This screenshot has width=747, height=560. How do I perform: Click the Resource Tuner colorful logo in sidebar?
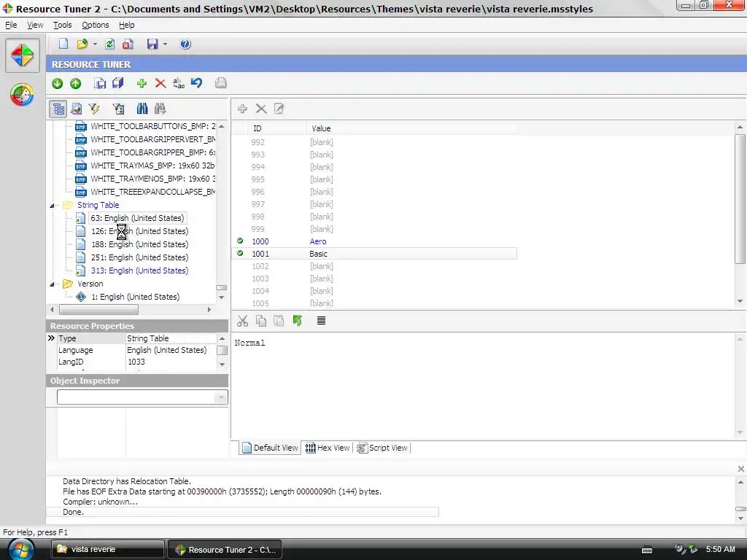23,55
